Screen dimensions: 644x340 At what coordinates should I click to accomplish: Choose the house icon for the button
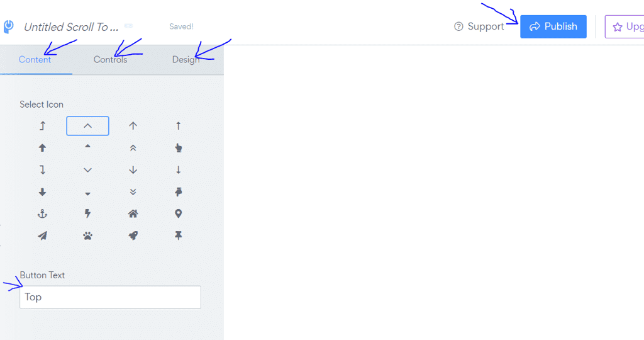[133, 214]
